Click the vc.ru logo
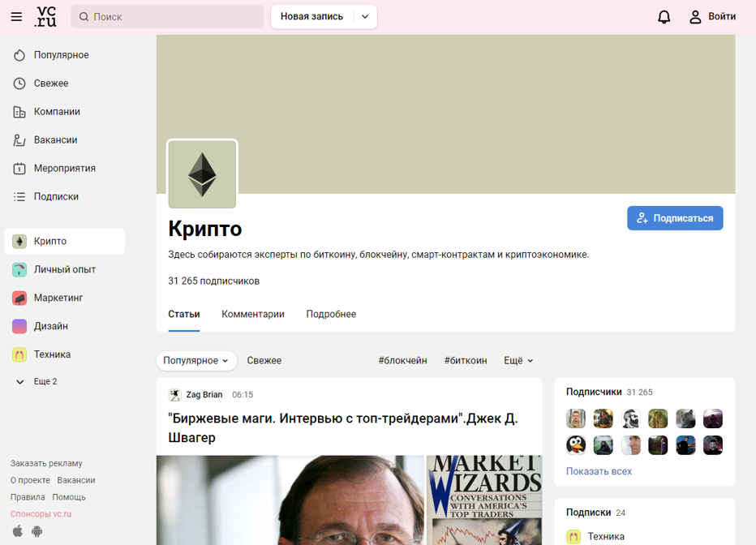 [45, 16]
